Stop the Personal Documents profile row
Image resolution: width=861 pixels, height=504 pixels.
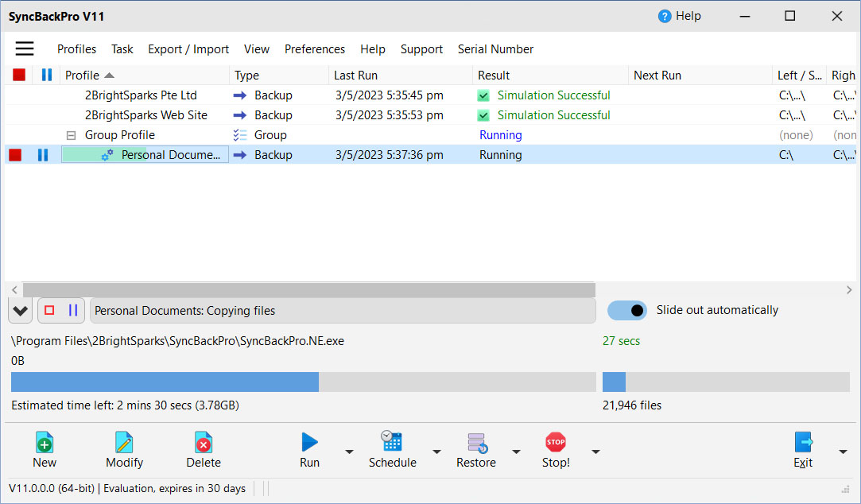(15, 155)
